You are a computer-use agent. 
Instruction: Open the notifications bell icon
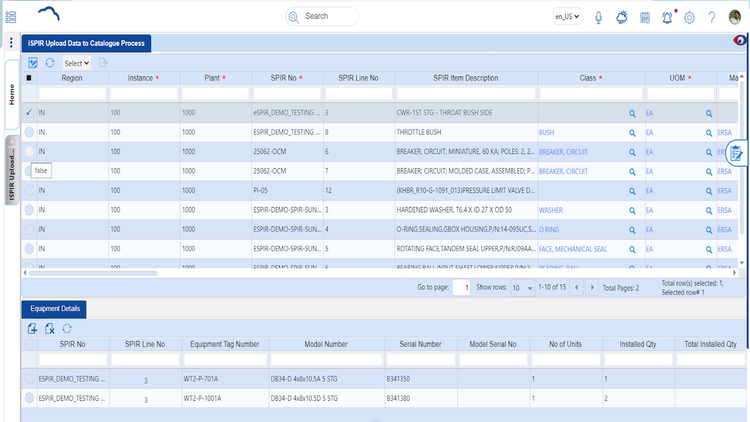pos(667,18)
